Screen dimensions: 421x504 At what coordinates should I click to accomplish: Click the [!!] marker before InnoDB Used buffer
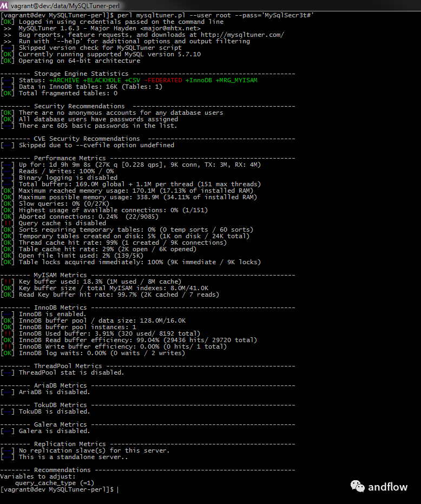pos(8,333)
